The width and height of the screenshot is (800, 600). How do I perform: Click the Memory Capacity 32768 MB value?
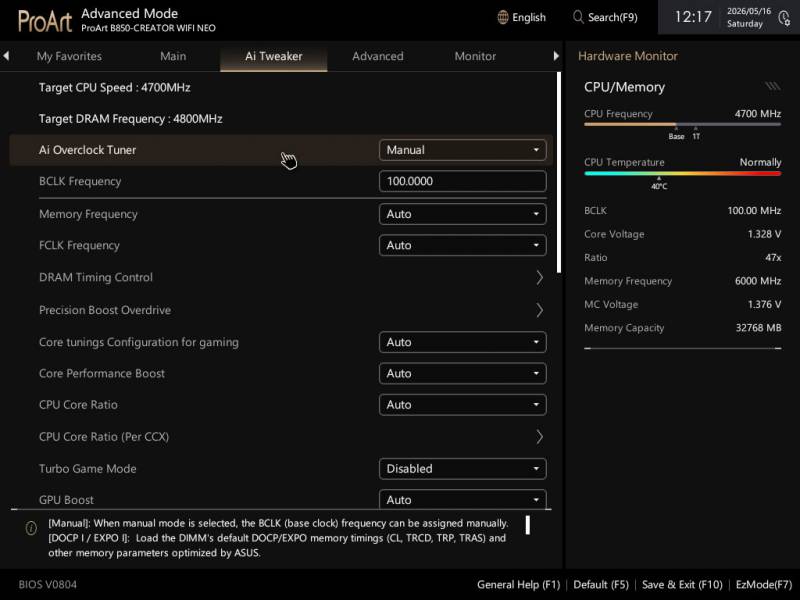pos(758,328)
